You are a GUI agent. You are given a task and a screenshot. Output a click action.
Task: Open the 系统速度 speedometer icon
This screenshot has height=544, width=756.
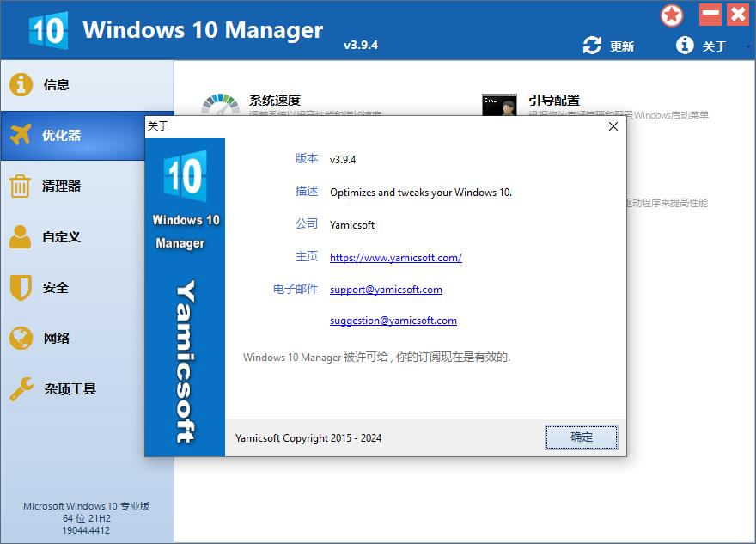click(220, 104)
